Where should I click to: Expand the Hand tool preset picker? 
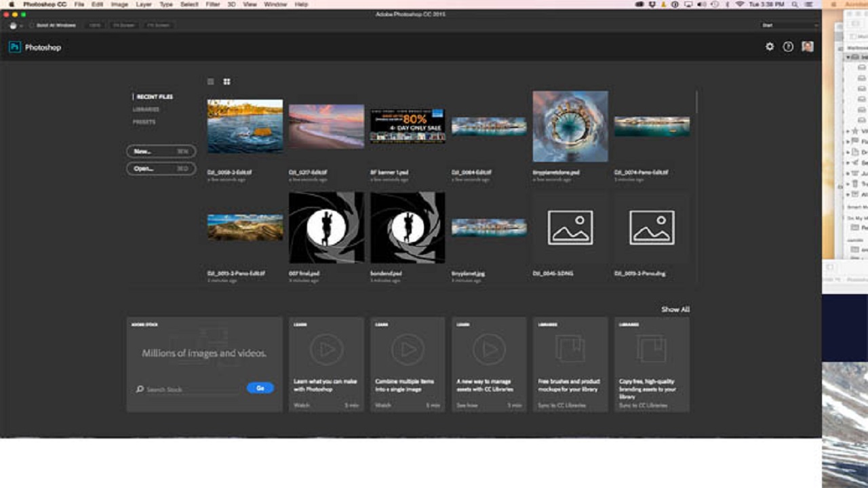(x=21, y=25)
